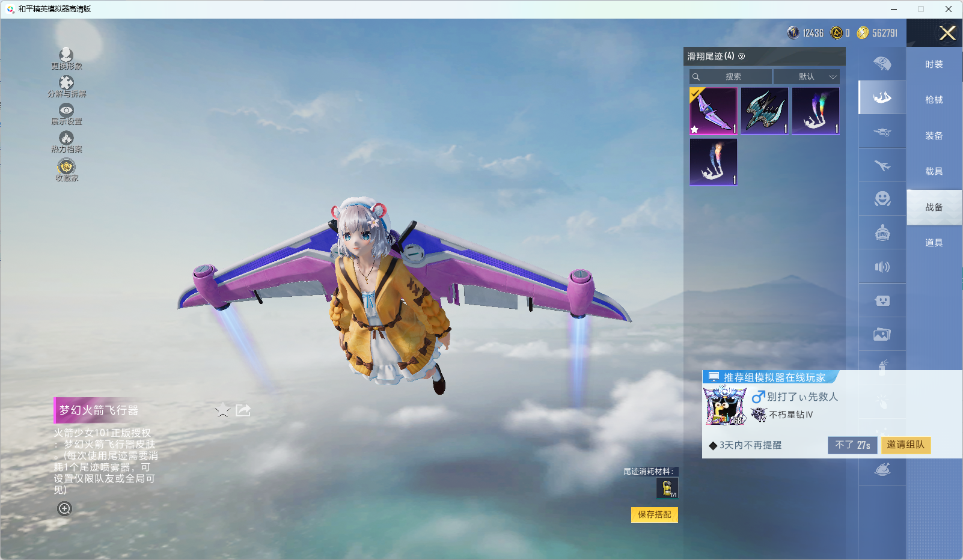This screenshot has width=963, height=560.
Task: Open the drone category icon
Action: click(x=882, y=132)
